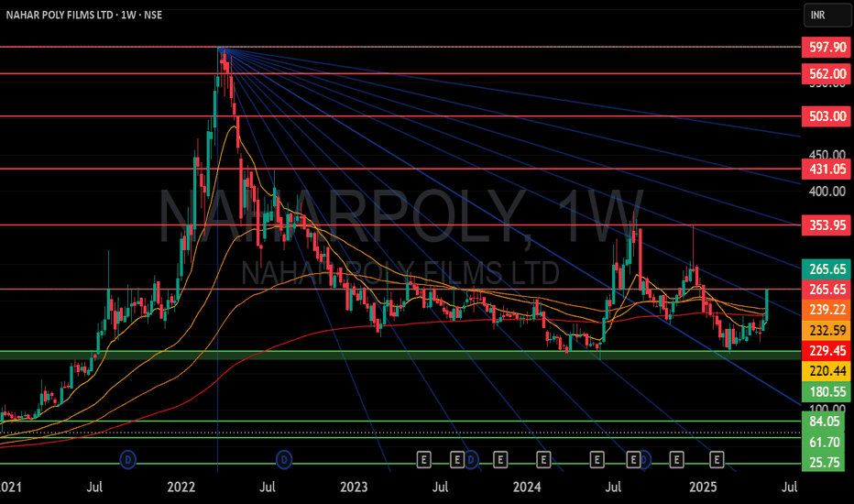Click the earnings marker just after 2025 label
Image resolution: width=854 pixels, height=504 pixels.
click(717, 460)
